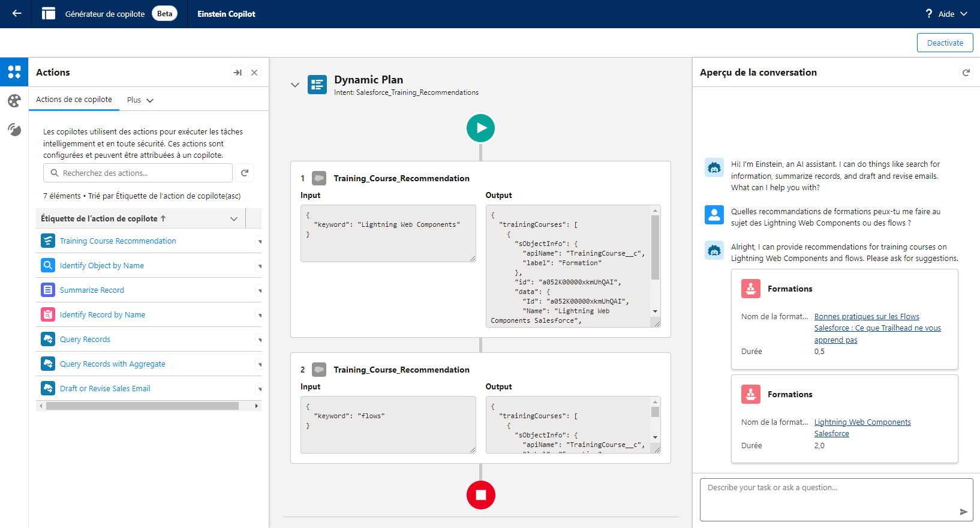Send the message with arrow icon
980x528 pixels.
963,512
